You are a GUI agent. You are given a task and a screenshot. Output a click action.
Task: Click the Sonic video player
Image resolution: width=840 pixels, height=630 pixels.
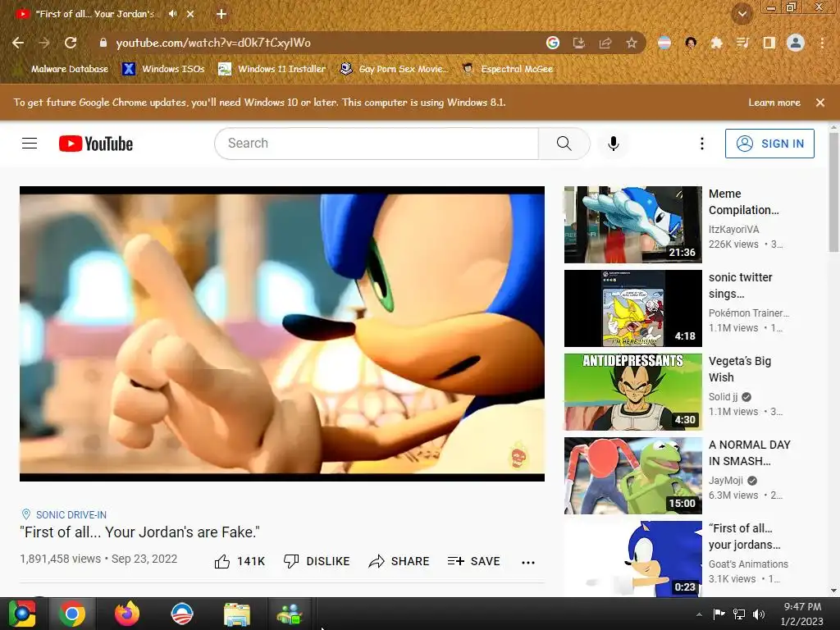(282, 334)
